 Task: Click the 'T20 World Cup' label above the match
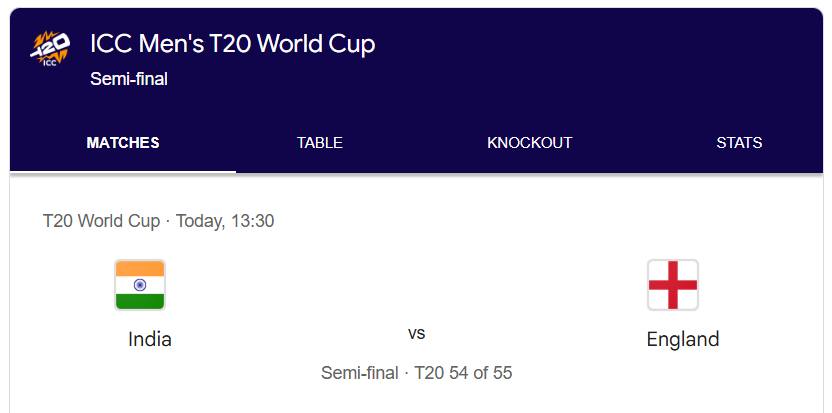(101, 221)
